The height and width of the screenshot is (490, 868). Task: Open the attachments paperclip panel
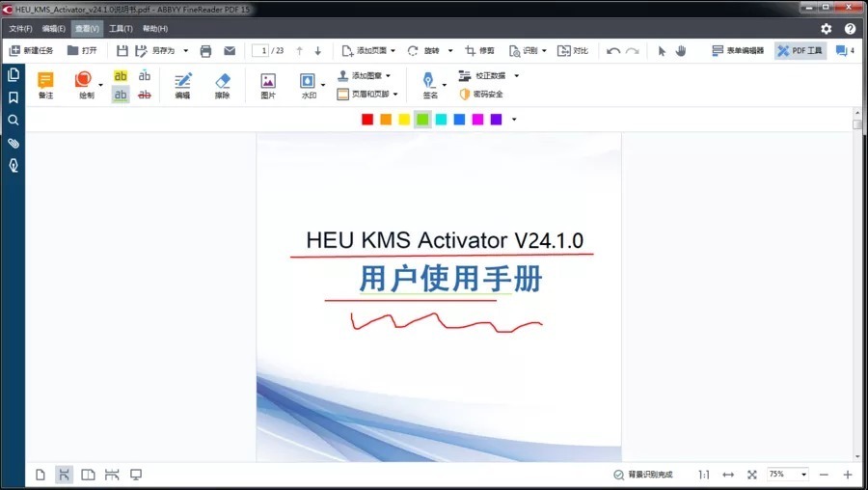pyautogui.click(x=14, y=143)
